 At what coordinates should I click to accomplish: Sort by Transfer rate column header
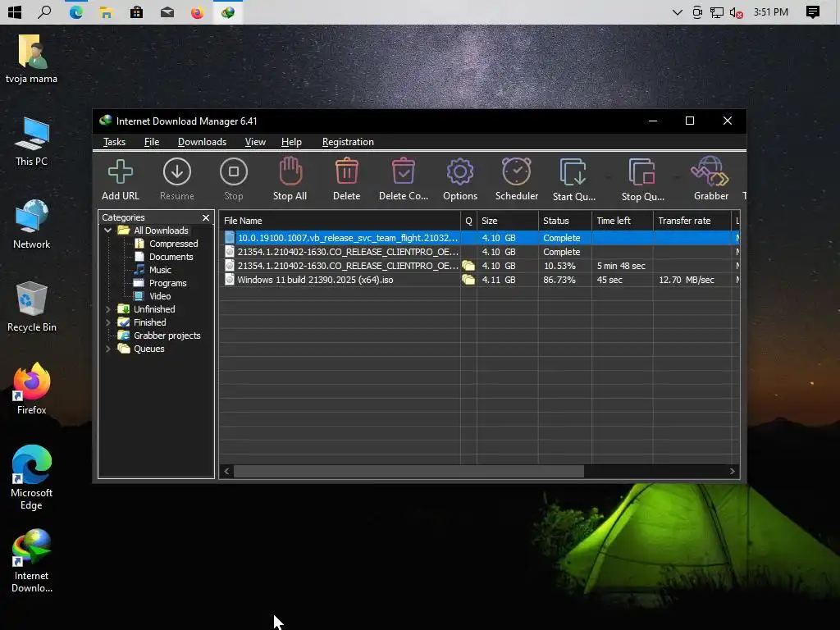(x=692, y=221)
